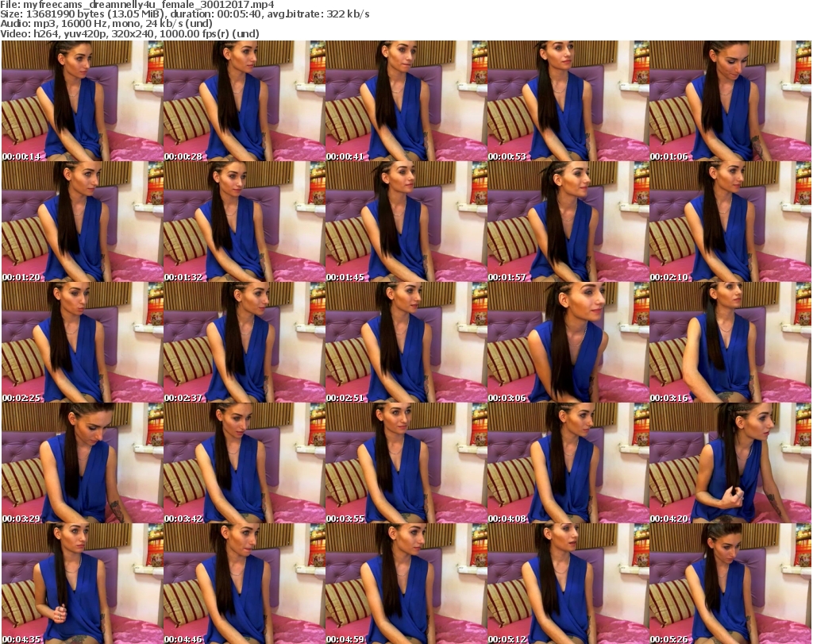The height and width of the screenshot is (644, 813).
Task: Click the frame labeled 00:04:35
Action: [83, 584]
